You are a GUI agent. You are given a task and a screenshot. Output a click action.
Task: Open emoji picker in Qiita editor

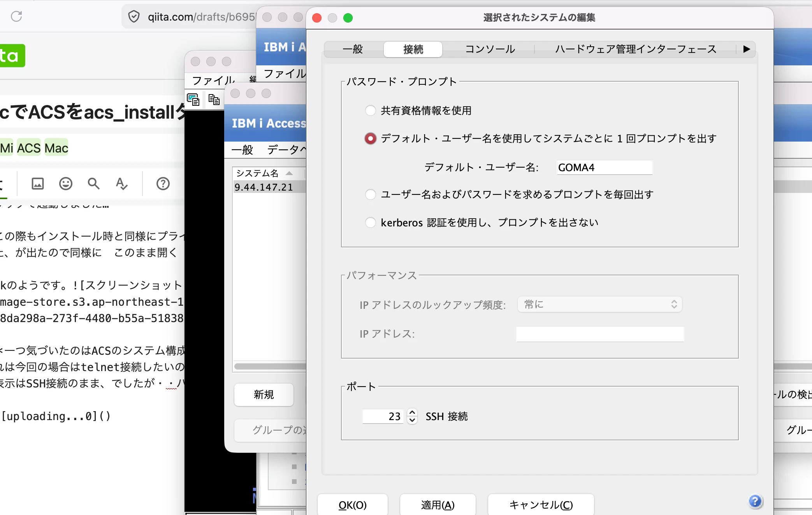66,183
